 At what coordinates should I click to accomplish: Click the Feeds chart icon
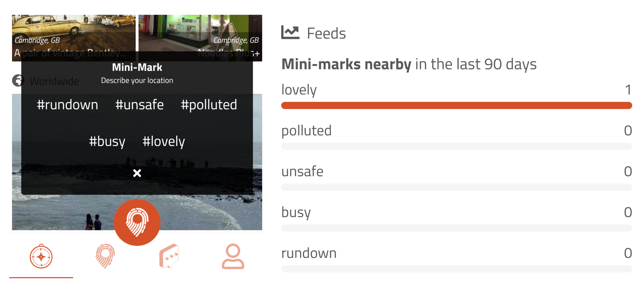(290, 33)
